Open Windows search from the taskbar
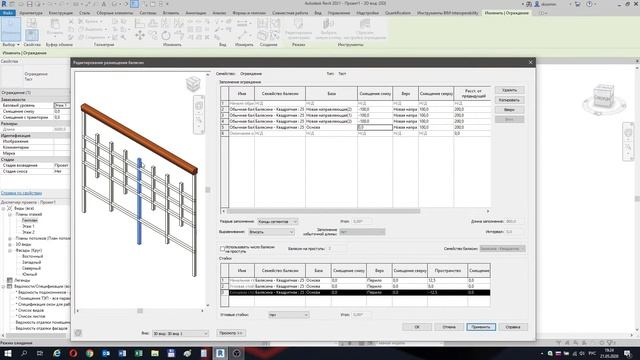The height and width of the screenshot is (360, 640). click(24, 353)
